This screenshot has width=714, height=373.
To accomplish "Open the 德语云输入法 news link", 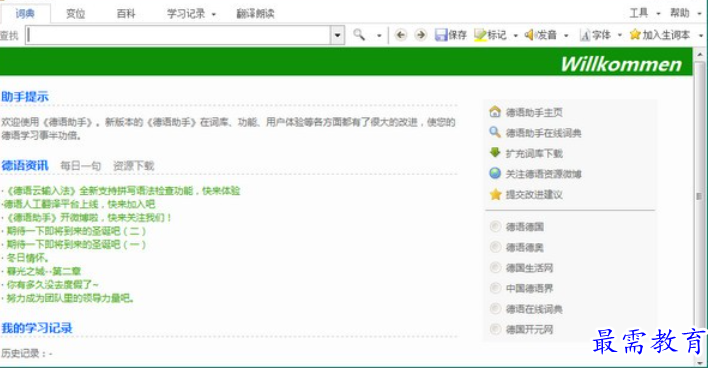I will point(123,191).
